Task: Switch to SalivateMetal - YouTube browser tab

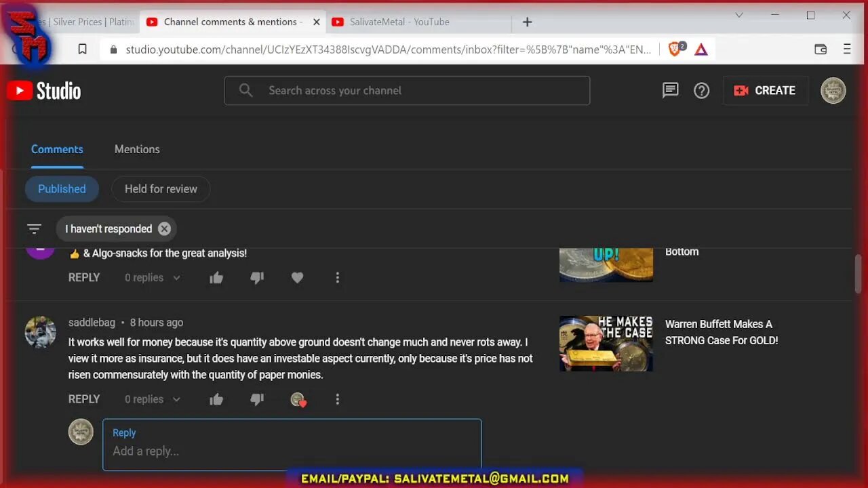Action: coord(400,22)
